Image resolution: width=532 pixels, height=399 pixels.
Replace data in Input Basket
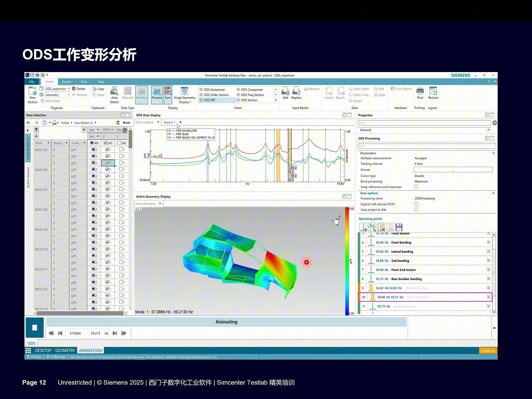point(296,93)
